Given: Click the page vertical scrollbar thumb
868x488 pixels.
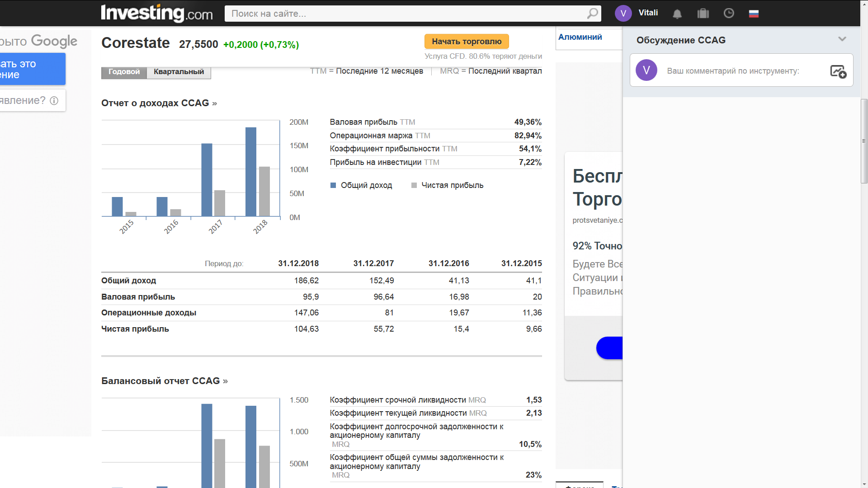Looking at the screenshot, I should [x=864, y=141].
